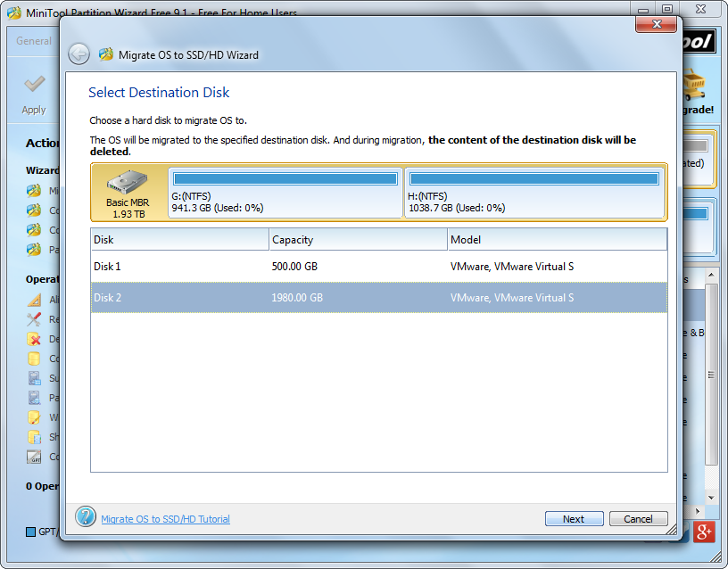Click the yellow Copy partition cylinder icon
This screenshot has width=728, height=569.
pyautogui.click(x=34, y=359)
